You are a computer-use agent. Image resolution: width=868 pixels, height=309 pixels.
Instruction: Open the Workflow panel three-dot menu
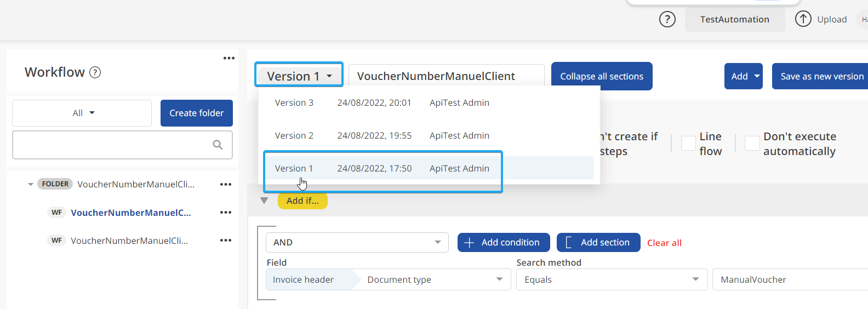(x=229, y=58)
